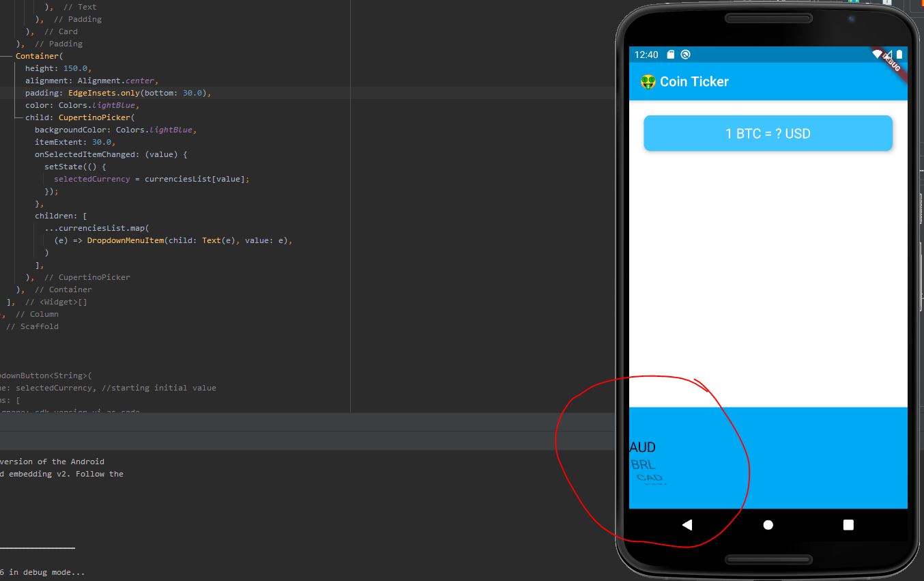Tap the battery icon in the emulator status bar
The width and height of the screenshot is (924, 581).
pyautogui.click(x=899, y=54)
